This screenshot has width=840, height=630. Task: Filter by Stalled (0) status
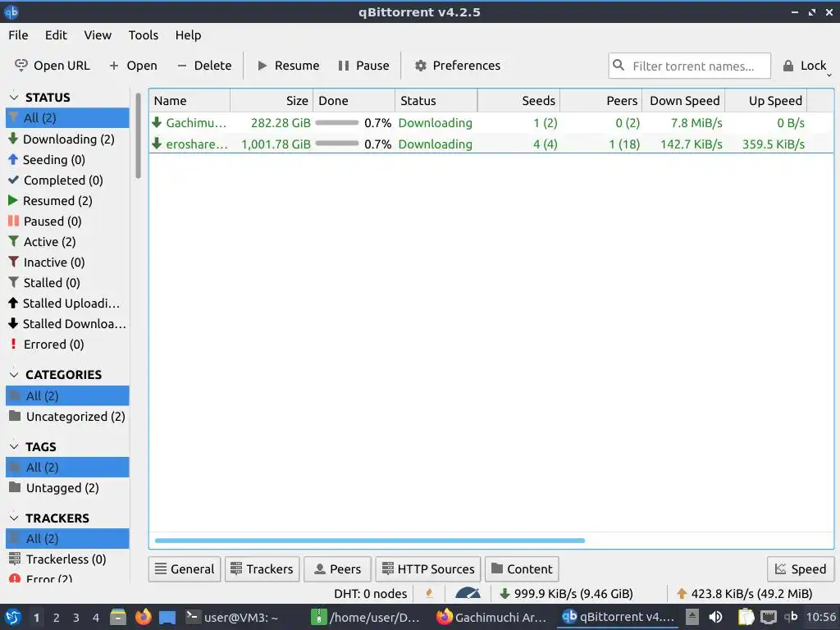coord(67,282)
